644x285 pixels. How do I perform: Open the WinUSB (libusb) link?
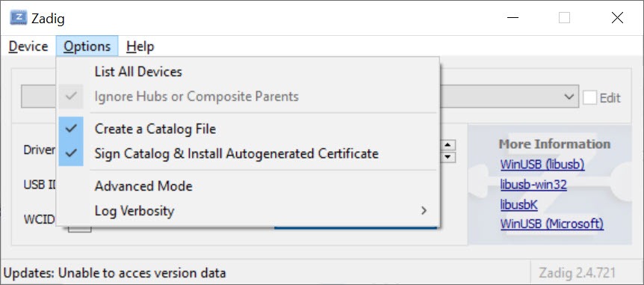(542, 165)
